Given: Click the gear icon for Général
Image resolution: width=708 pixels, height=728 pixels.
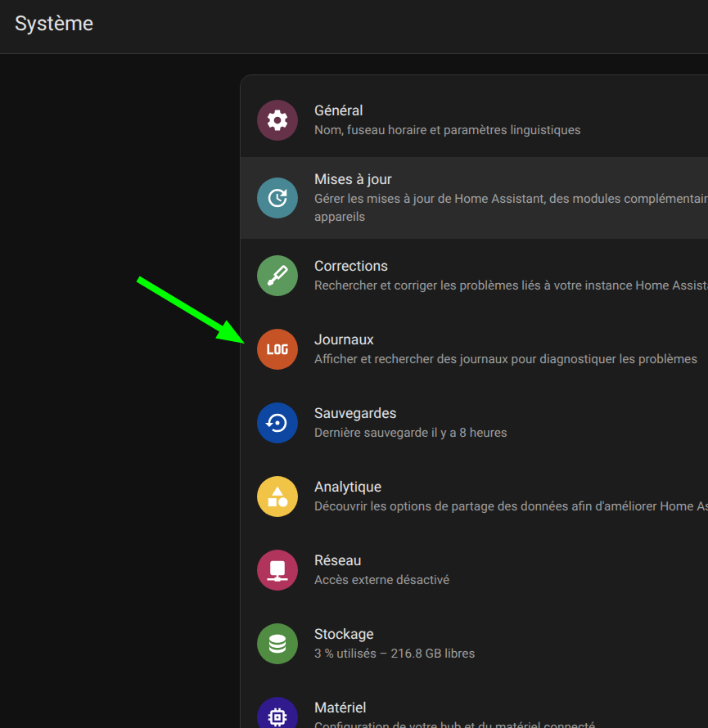Looking at the screenshot, I should (277, 120).
